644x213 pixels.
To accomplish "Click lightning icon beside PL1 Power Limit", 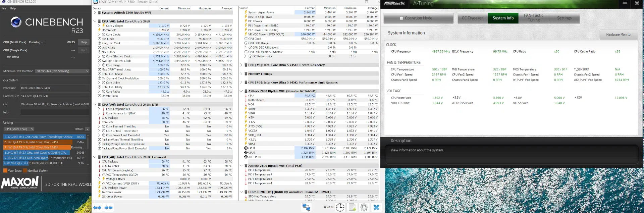I will pos(246,25).
